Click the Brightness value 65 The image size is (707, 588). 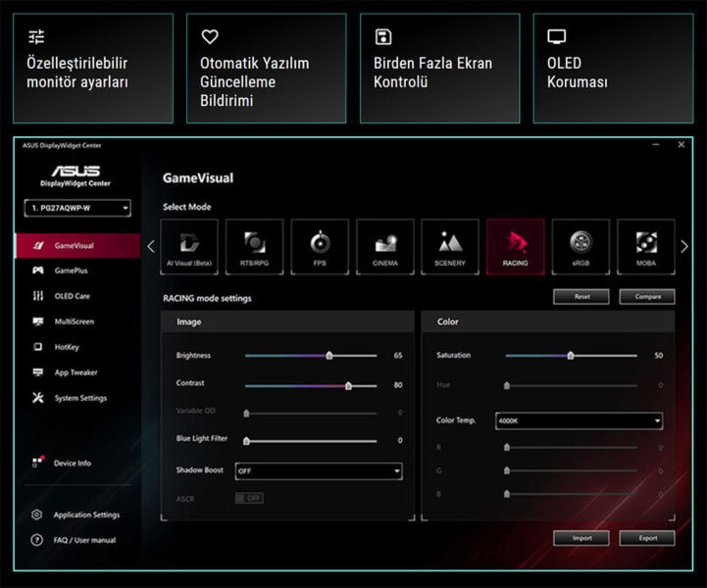[x=398, y=356]
